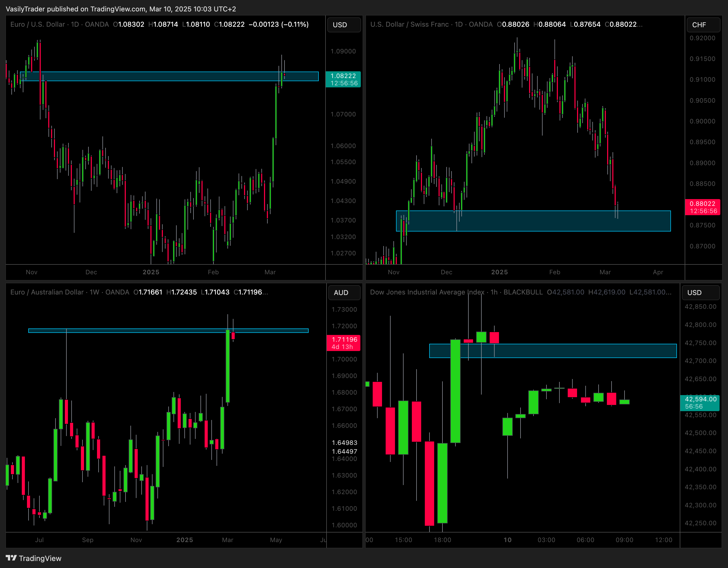Click the 'Dec' label on EUR/USD time axis
This screenshot has width=728, height=568.
click(91, 272)
